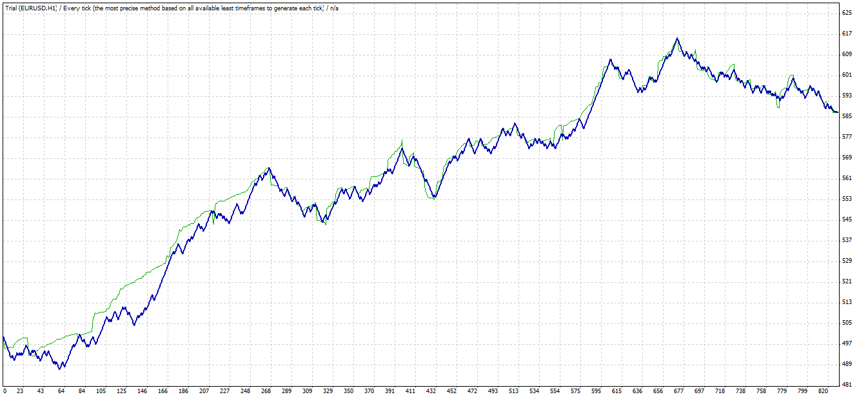The height and width of the screenshot is (397, 868).
Task: Select the '697' horizontal axis label
Action: coord(699,391)
